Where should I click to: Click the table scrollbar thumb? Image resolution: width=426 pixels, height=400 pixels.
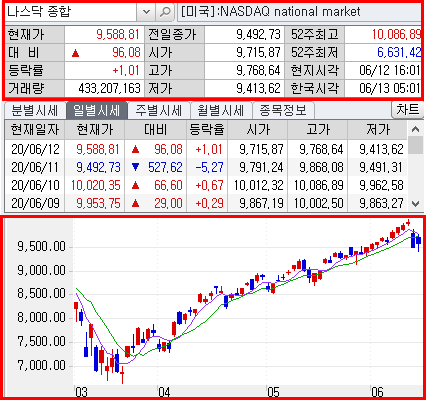pos(415,145)
